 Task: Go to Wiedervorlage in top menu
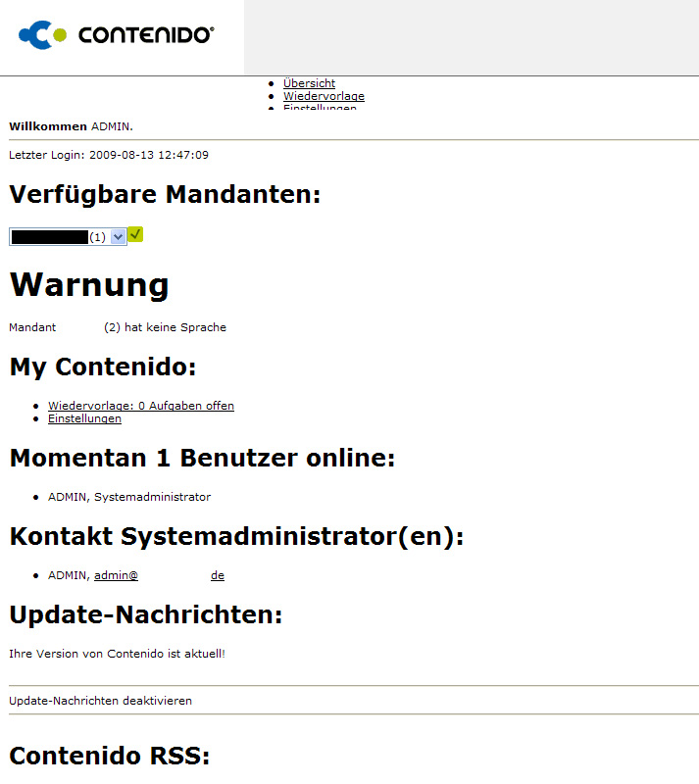324,96
